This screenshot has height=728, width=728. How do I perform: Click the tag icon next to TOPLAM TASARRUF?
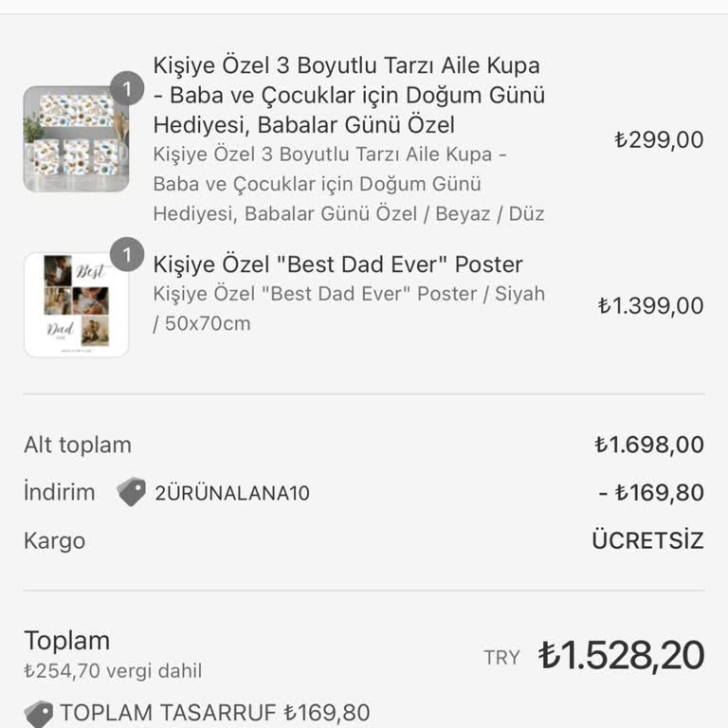coord(38,714)
